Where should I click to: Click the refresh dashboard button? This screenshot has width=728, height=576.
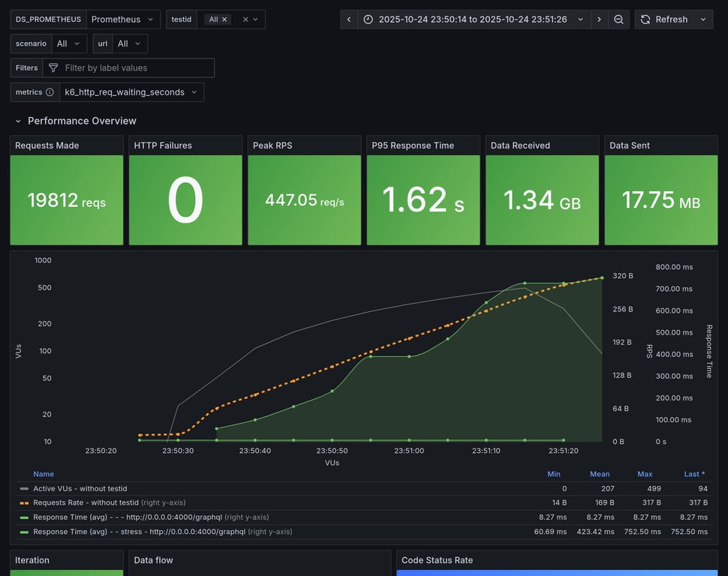(663, 19)
